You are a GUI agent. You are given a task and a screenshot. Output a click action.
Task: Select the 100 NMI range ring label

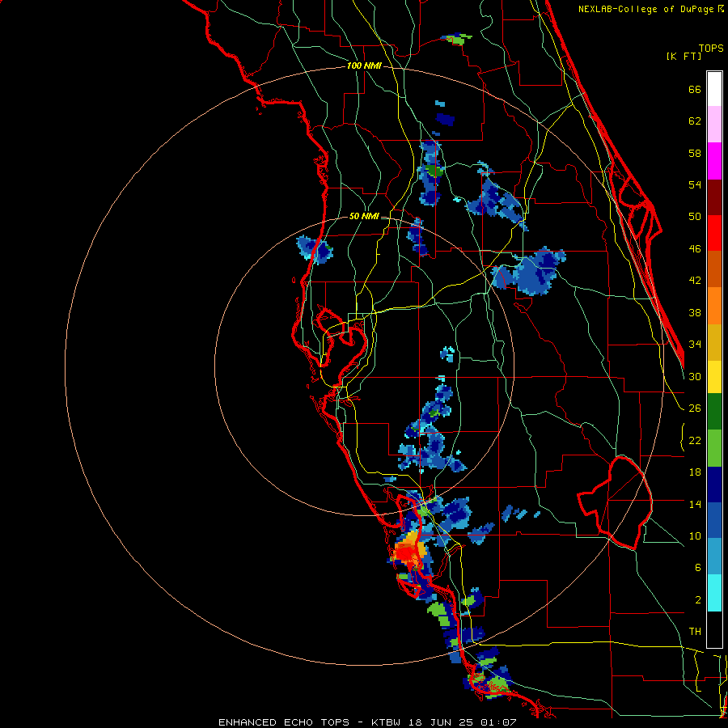point(365,66)
